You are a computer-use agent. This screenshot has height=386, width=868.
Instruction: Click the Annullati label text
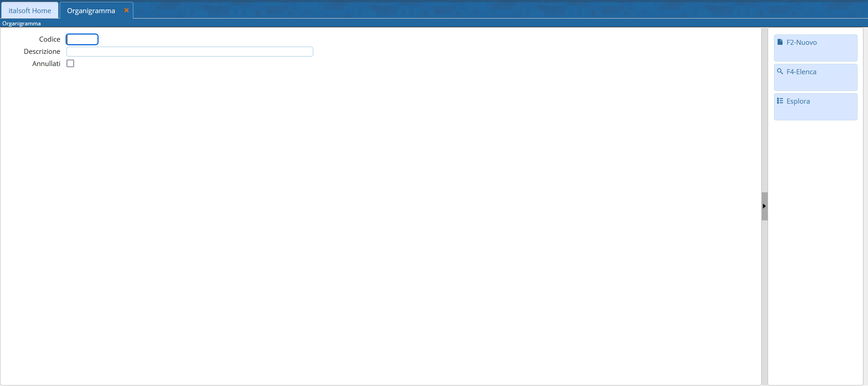click(x=46, y=64)
